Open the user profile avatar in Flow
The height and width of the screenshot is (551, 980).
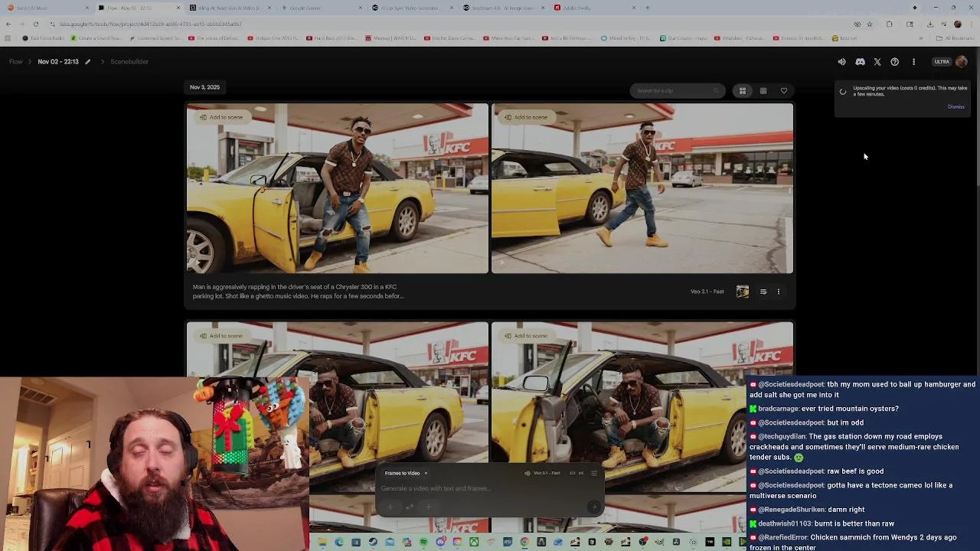click(x=962, y=62)
